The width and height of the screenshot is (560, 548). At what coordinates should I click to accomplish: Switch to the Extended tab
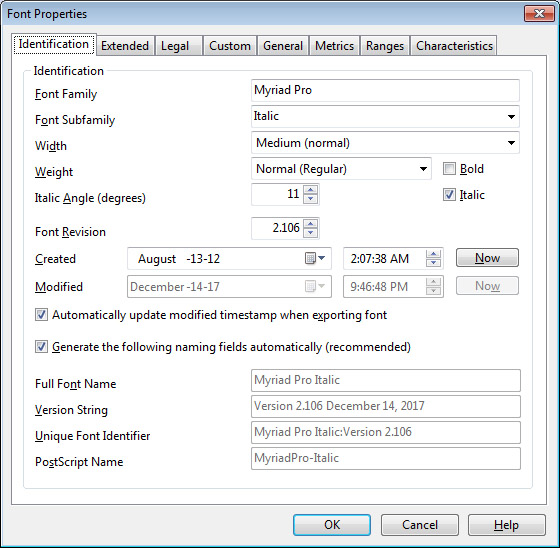click(x=125, y=46)
